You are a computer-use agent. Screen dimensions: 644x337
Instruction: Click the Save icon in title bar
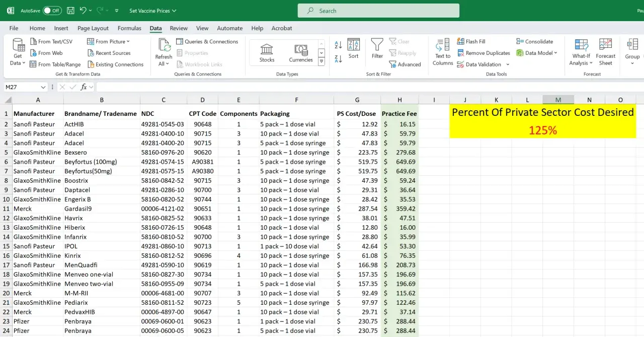70,11
